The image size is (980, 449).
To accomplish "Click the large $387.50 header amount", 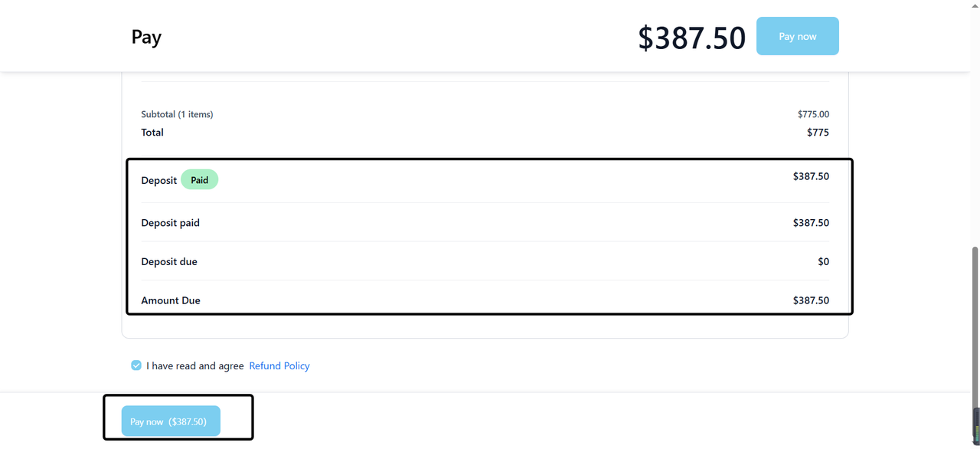I will pos(691,38).
